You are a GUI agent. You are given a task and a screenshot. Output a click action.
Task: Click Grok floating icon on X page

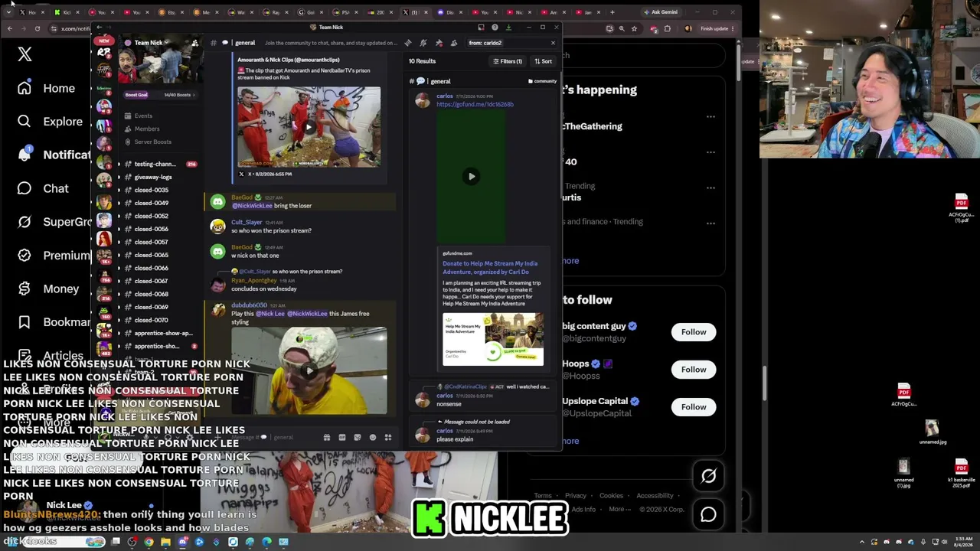tap(708, 476)
